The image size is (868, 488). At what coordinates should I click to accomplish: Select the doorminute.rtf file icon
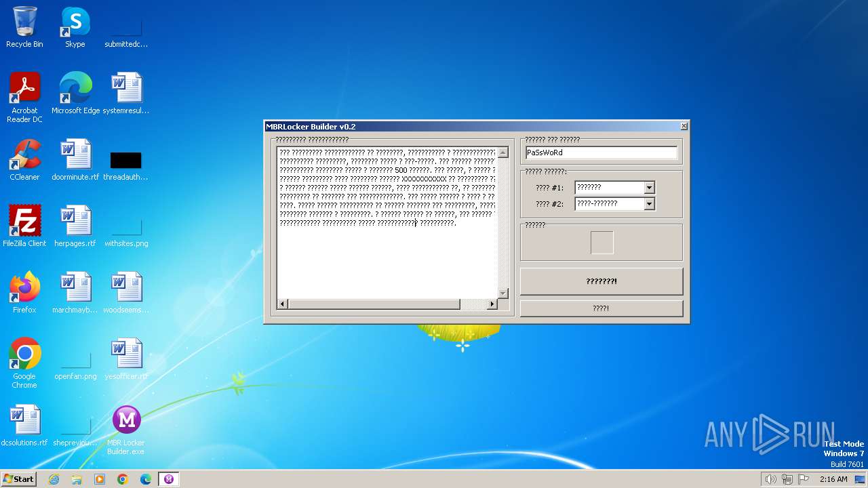(x=75, y=160)
